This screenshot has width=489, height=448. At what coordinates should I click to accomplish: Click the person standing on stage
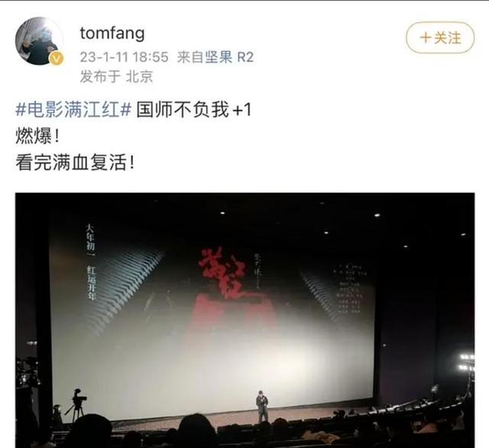[262, 407]
